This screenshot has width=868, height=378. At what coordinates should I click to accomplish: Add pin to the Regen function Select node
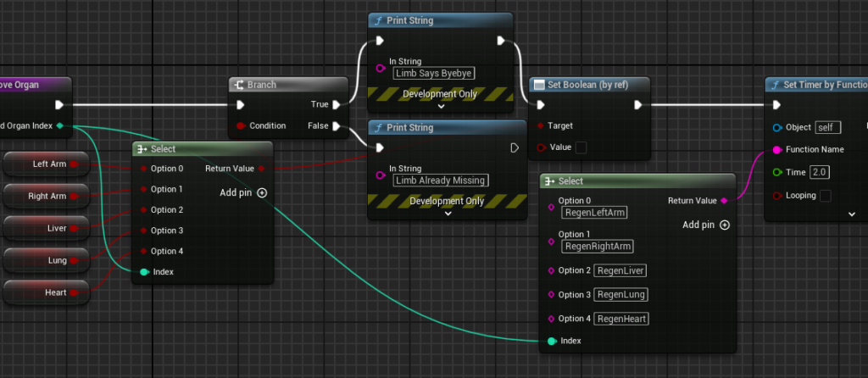[x=724, y=225]
